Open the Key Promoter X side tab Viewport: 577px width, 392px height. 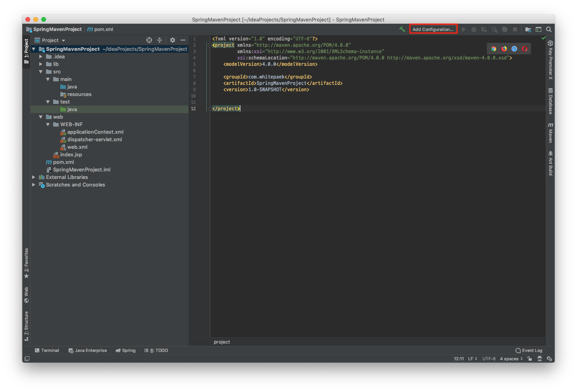[550, 60]
